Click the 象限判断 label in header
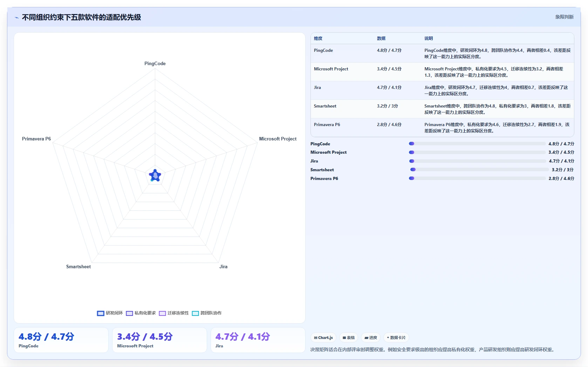Screen dimensions: 588x367 click(564, 17)
